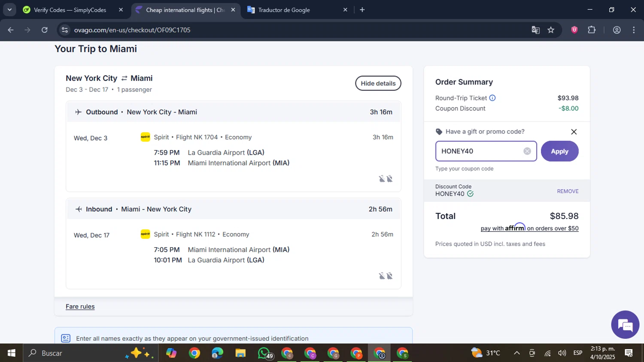Click the Spirit logo on outbound flight
Image resolution: width=644 pixels, height=362 pixels.
146,137
